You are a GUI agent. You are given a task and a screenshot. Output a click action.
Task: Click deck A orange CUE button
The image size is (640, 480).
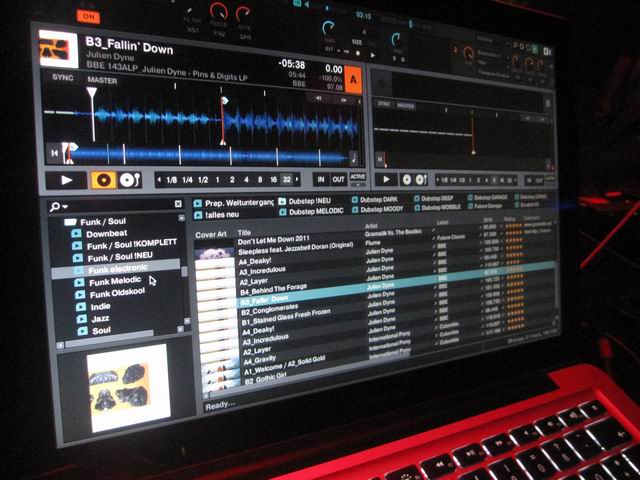[103, 180]
